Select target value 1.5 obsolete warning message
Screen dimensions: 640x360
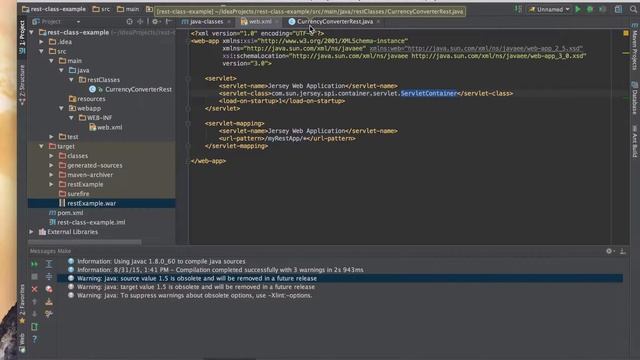[196, 287]
